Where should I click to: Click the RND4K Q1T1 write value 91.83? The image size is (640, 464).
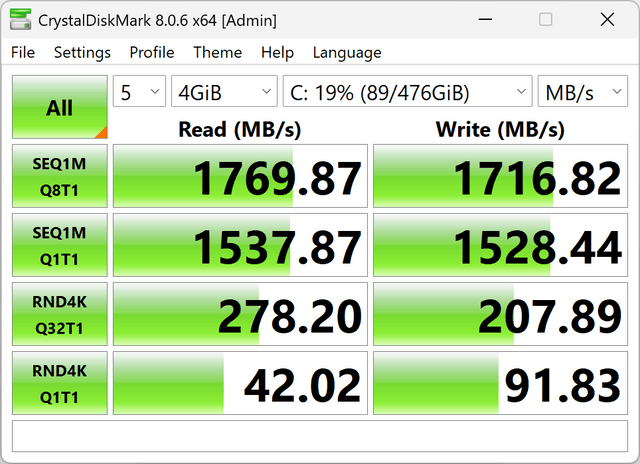pos(500,383)
